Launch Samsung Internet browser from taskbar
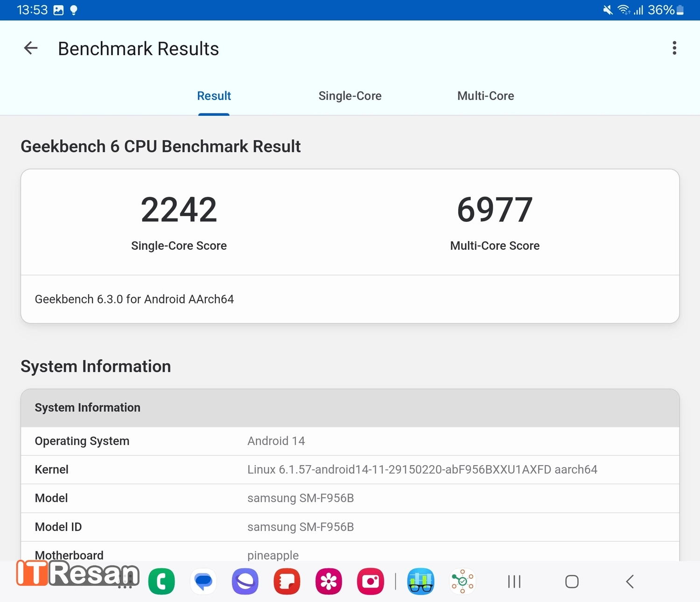Screen dimensions: 700x602 pyautogui.click(x=245, y=581)
